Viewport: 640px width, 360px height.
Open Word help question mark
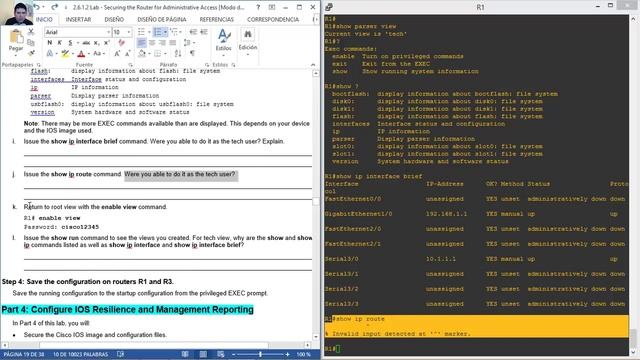[x=258, y=7]
